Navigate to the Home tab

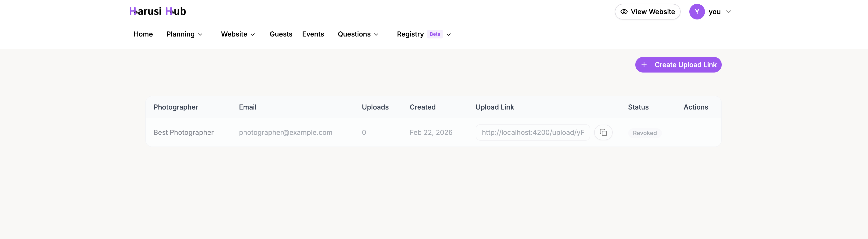pos(143,34)
